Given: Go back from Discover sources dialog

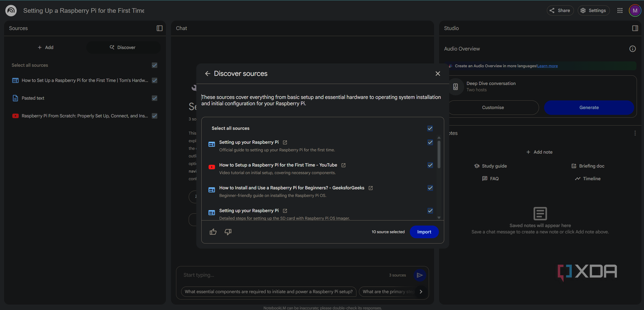Looking at the screenshot, I should point(208,74).
